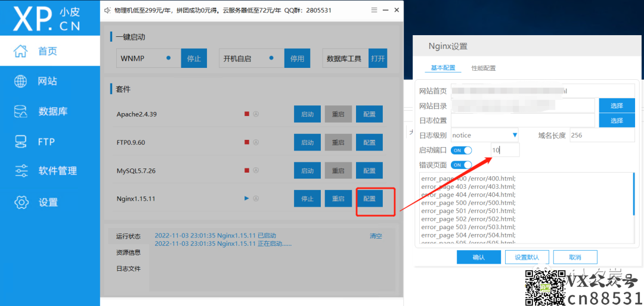Image resolution: width=644 pixels, height=306 pixels.
Task: Click the WNMP 停止 button
Action: tap(194, 58)
